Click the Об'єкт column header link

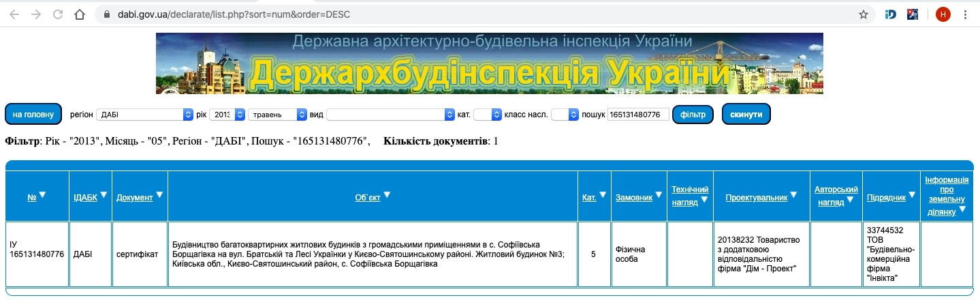tap(368, 198)
